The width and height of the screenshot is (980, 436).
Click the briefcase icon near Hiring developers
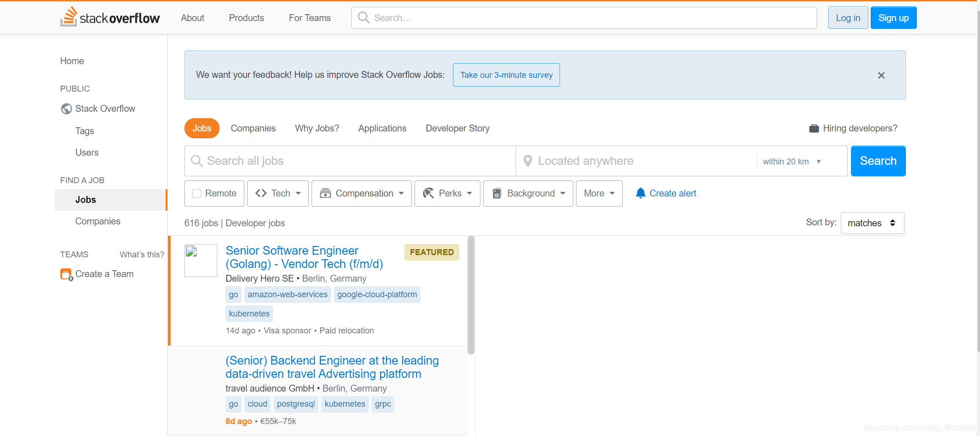pos(814,129)
